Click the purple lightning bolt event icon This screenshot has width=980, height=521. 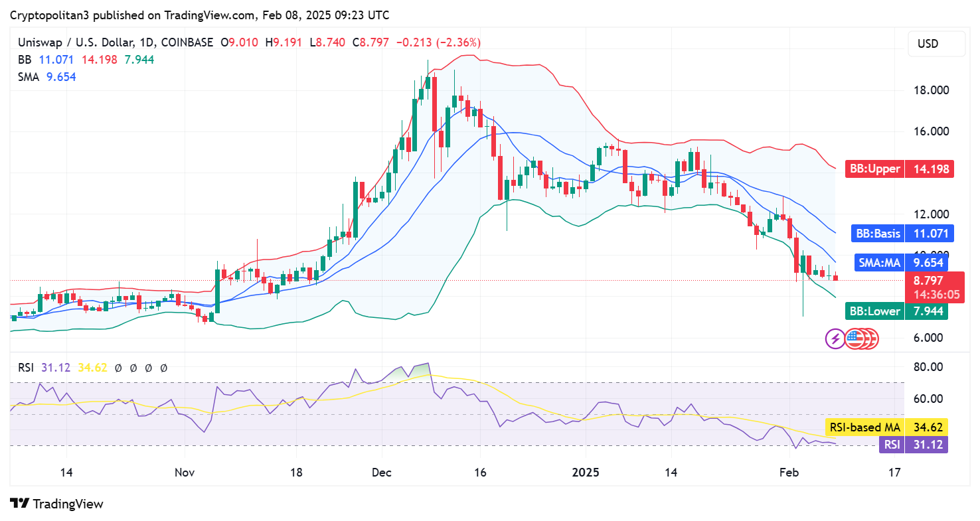tap(835, 338)
